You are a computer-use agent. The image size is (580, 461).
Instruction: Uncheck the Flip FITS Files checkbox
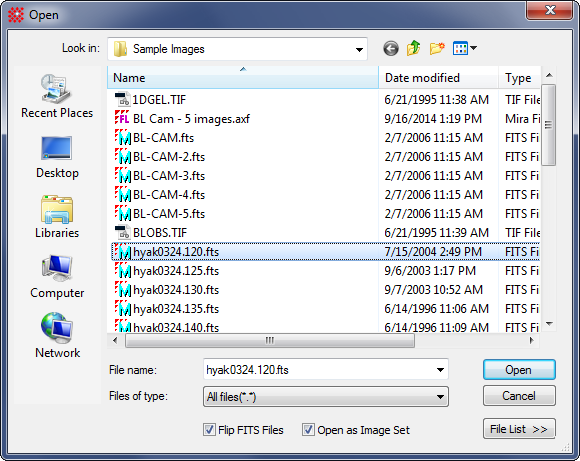pyautogui.click(x=209, y=430)
